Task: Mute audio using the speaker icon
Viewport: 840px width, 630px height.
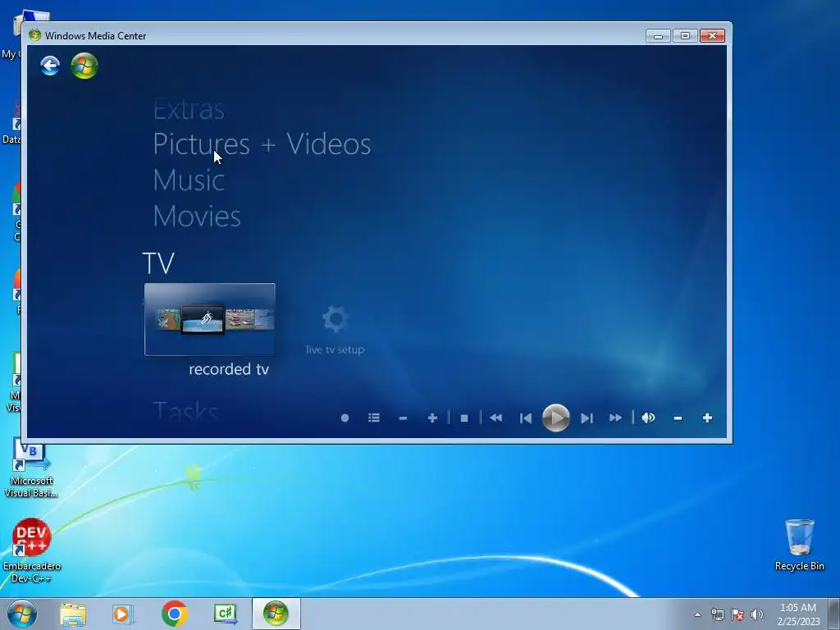Action: (x=648, y=418)
